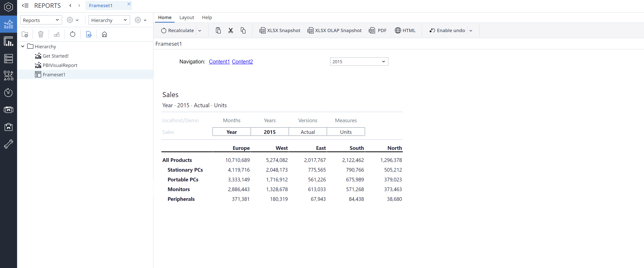The image size is (644, 268).
Task: Collapse the sidebar menu toggle
Action: (x=25, y=5)
